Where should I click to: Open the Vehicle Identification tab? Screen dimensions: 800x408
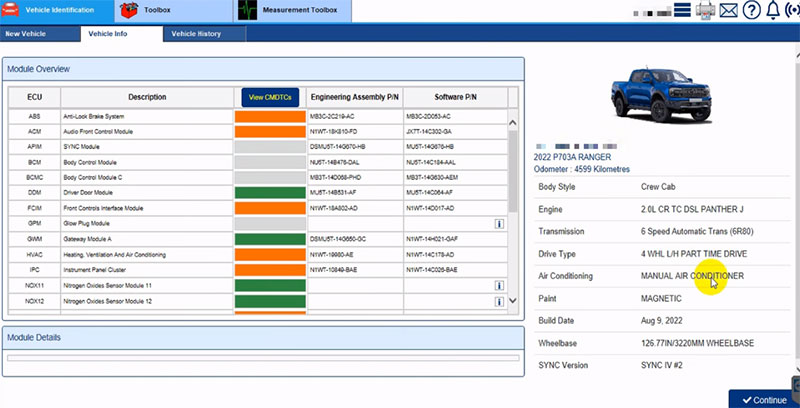57,11
